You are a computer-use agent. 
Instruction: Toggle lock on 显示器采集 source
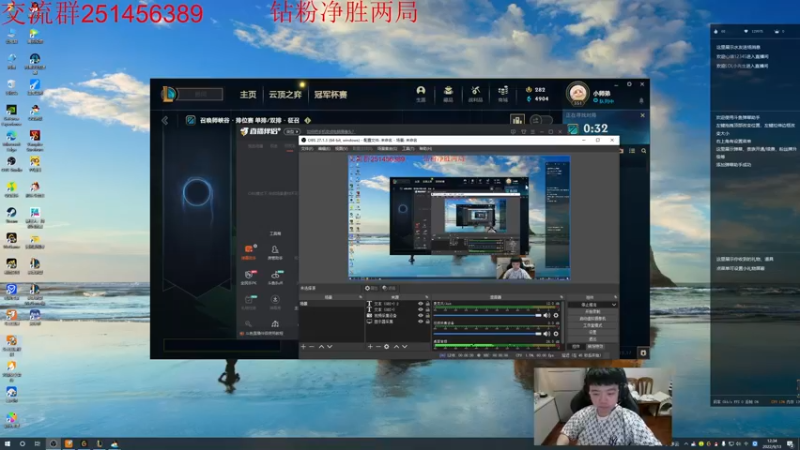pos(428,321)
